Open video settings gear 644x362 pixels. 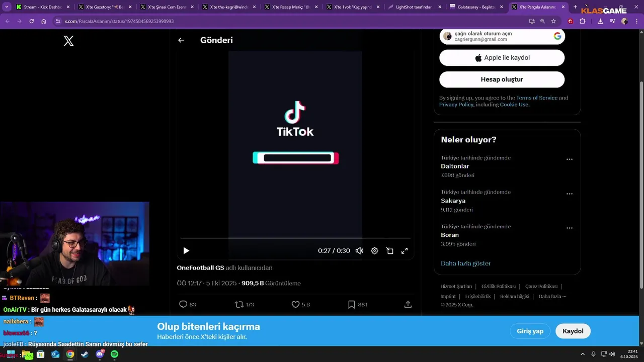tap(374, 250)
